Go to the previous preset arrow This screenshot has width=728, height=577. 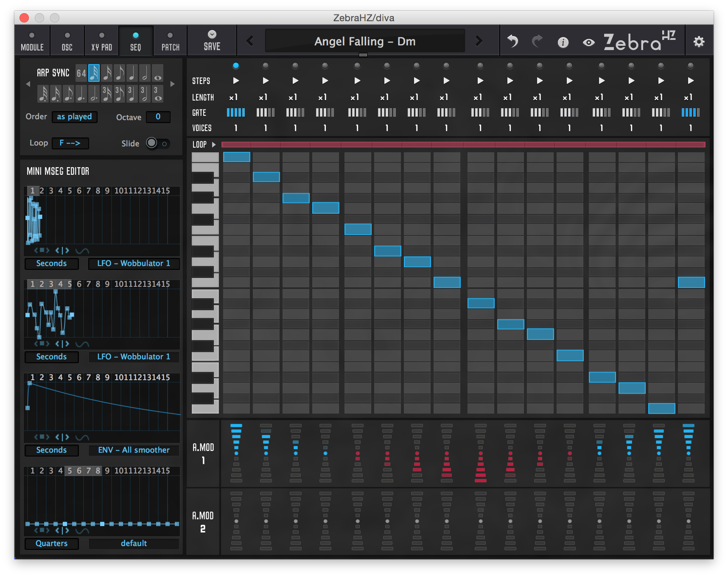click(250, 41)
